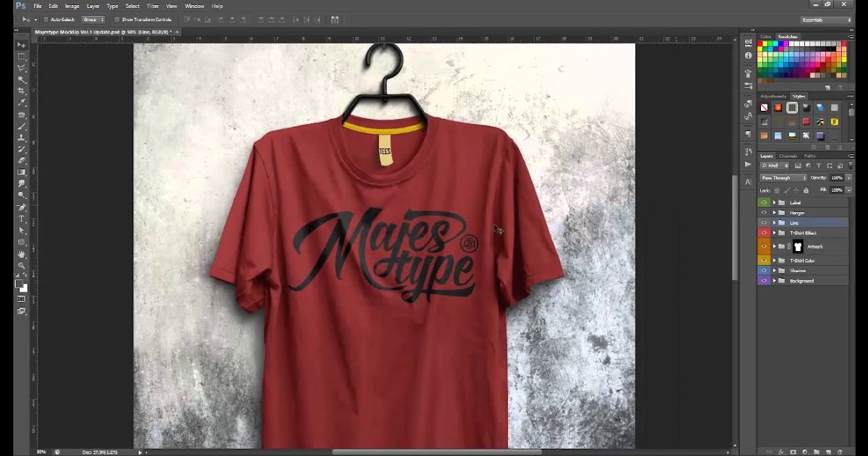Screen dimensions: 868x456
Task: Expand the Artwork group arrow
Action: tap(775, 247)
